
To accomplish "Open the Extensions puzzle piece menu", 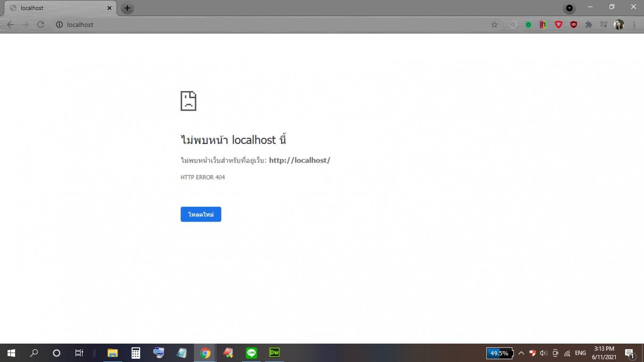I will (x=588, y=25).
